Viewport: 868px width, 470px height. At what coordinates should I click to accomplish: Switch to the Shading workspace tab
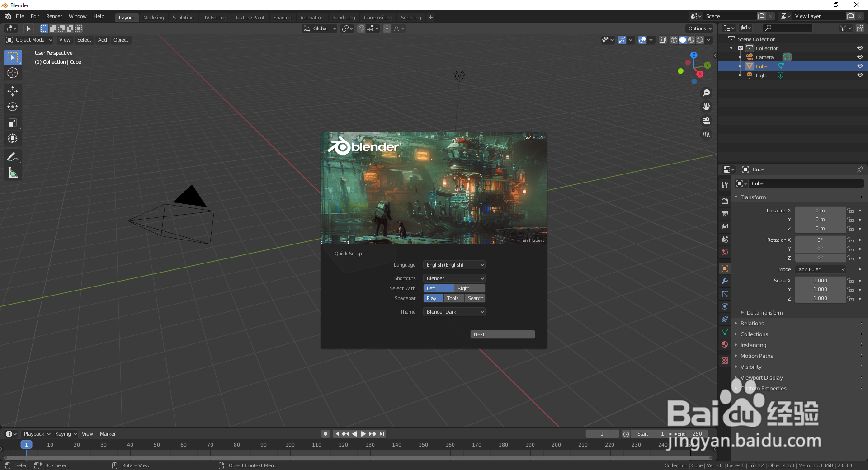click(282, 17)
